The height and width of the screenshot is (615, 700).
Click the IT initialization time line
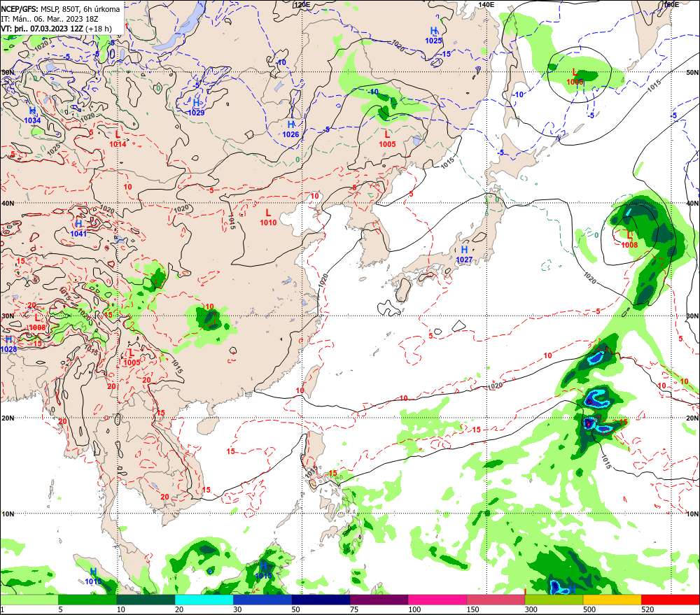[x=49, y=19]
